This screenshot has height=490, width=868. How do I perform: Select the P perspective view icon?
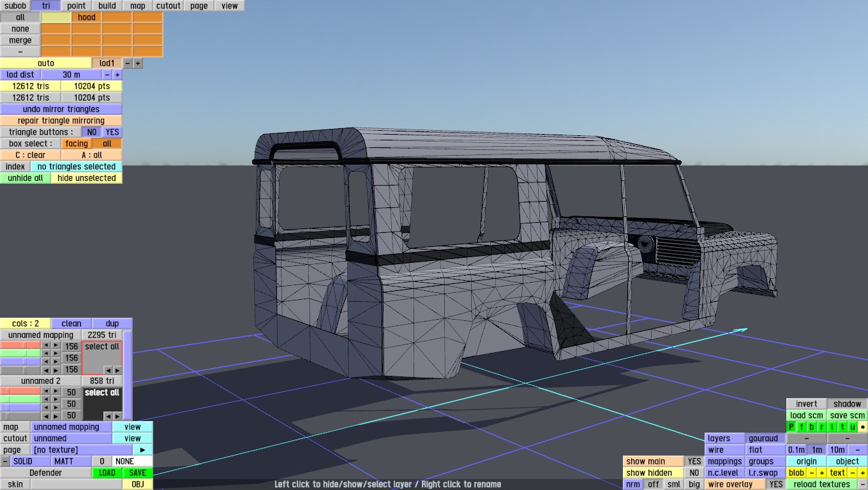click(791, 427)
